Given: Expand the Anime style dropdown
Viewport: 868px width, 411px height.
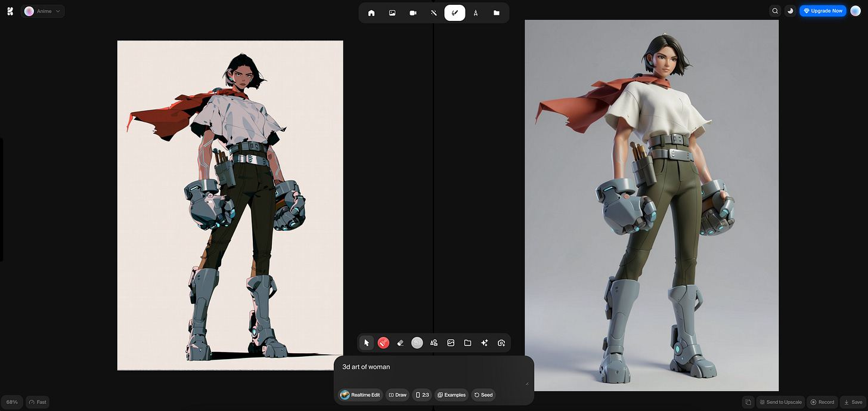Looking at the screenshot, I should (44, 11).
